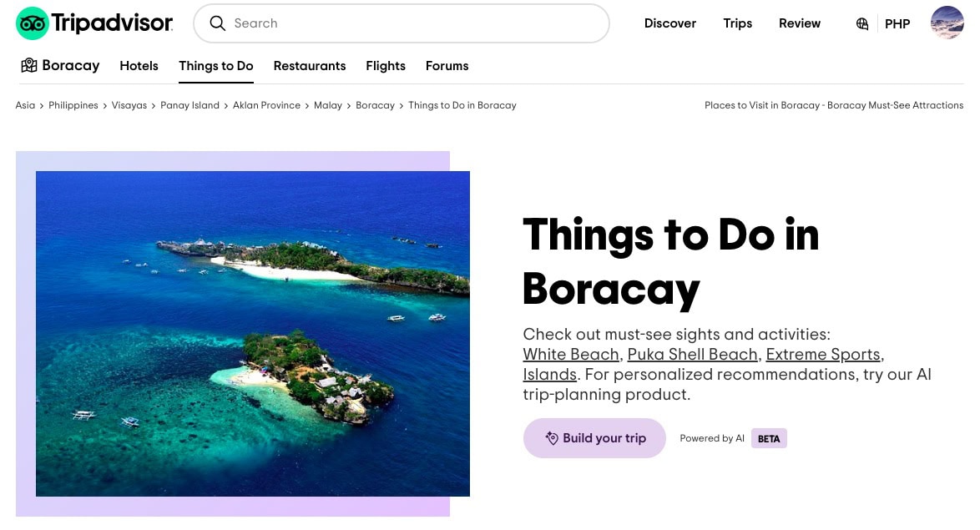Open the Trips menu
The height and width of the screenshot is (530, 980).
(x=737, y=23)
